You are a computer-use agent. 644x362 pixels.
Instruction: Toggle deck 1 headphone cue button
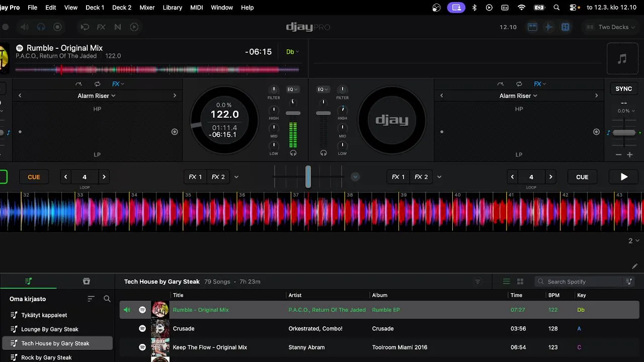(293, 153)
